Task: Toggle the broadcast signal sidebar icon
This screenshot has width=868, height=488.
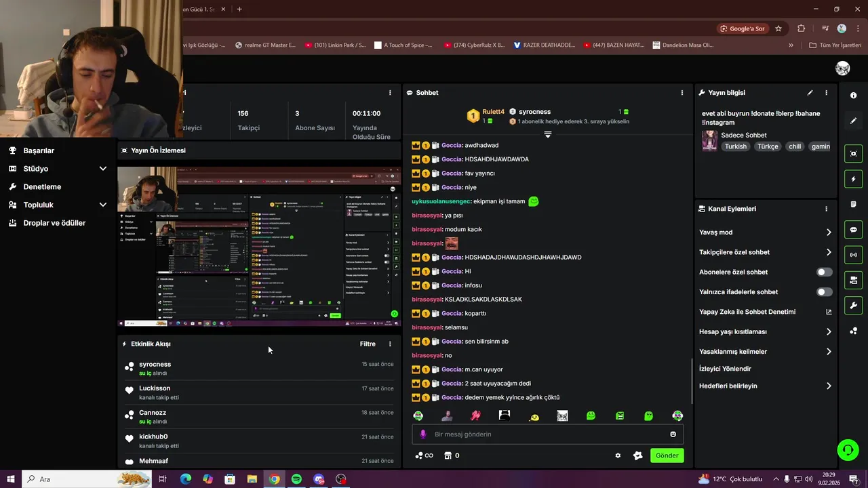Action: tap(853, 255)
